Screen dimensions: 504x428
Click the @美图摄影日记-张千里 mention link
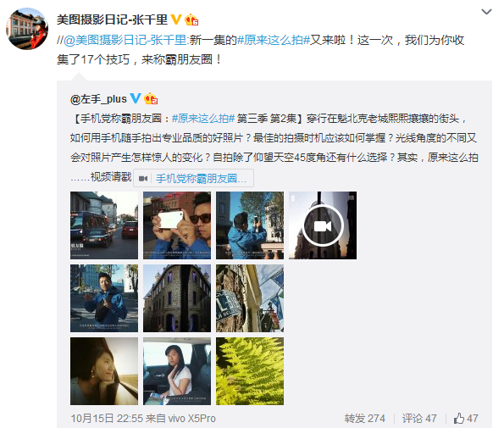pyautogui.click(x=125, y=40)
